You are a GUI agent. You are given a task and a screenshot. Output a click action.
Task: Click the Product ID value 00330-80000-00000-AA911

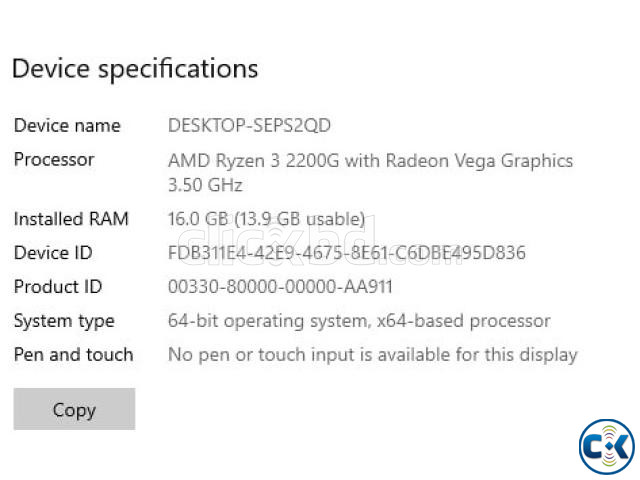280,287
